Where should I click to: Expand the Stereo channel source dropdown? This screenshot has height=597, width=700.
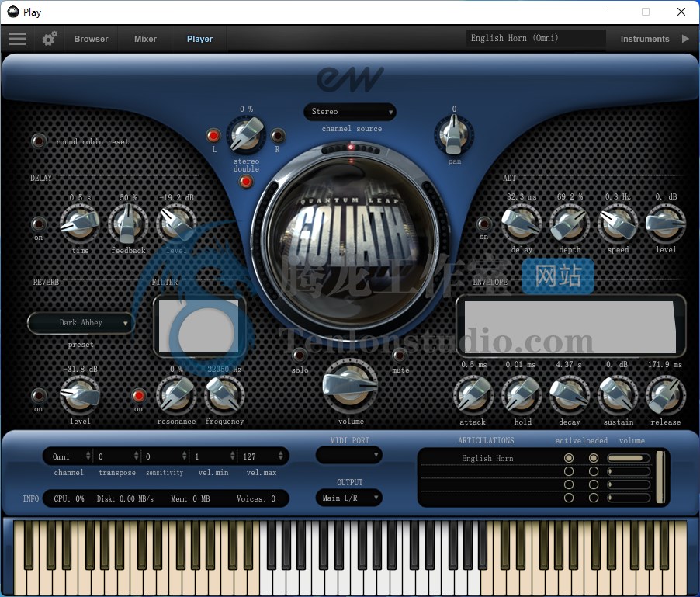pyautogui.click(x=350, y=112)
